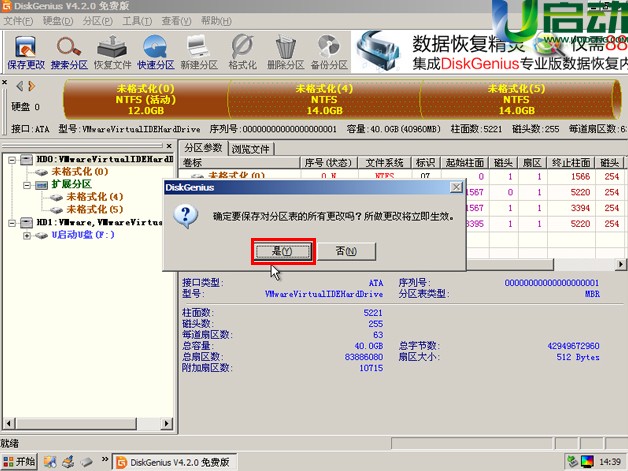628x471 pixels.
Task: Select 未格式化 (4) in the tree
Action: pos(95,197)
